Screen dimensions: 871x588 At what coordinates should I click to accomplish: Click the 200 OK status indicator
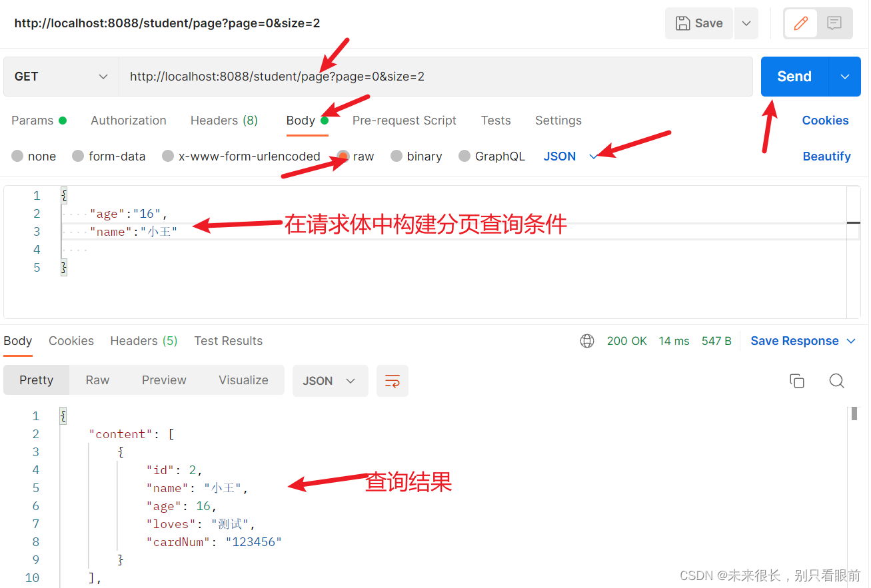pos(627,340)
